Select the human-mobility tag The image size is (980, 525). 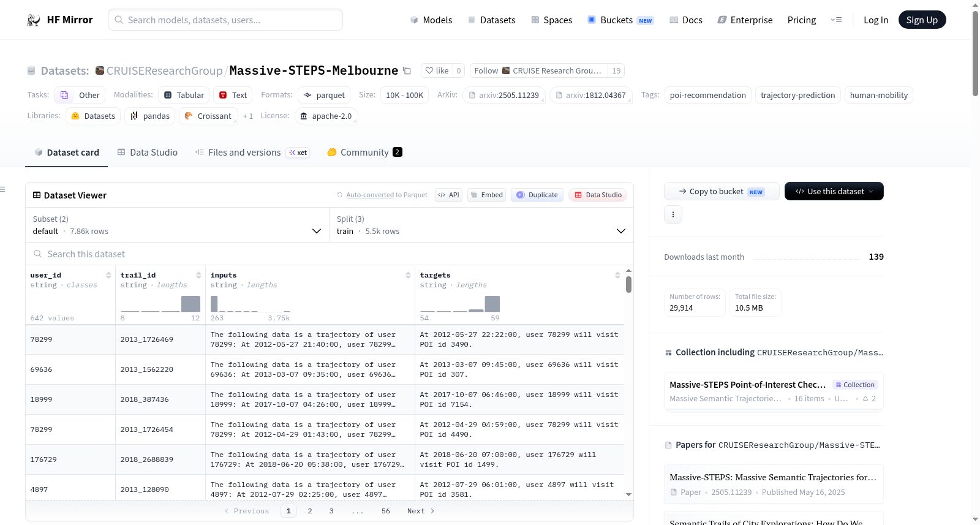pyautogui.click(x=879, y=95)
